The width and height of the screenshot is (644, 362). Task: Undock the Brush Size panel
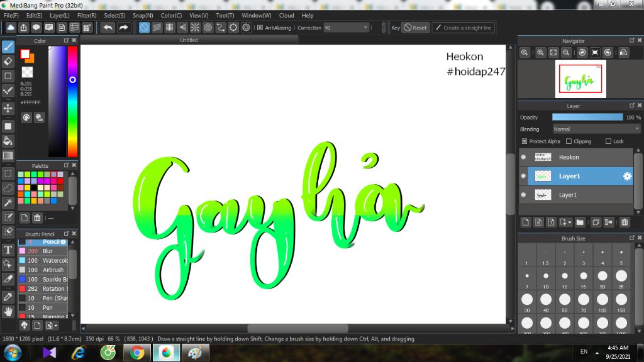click(x=631, y=238)
